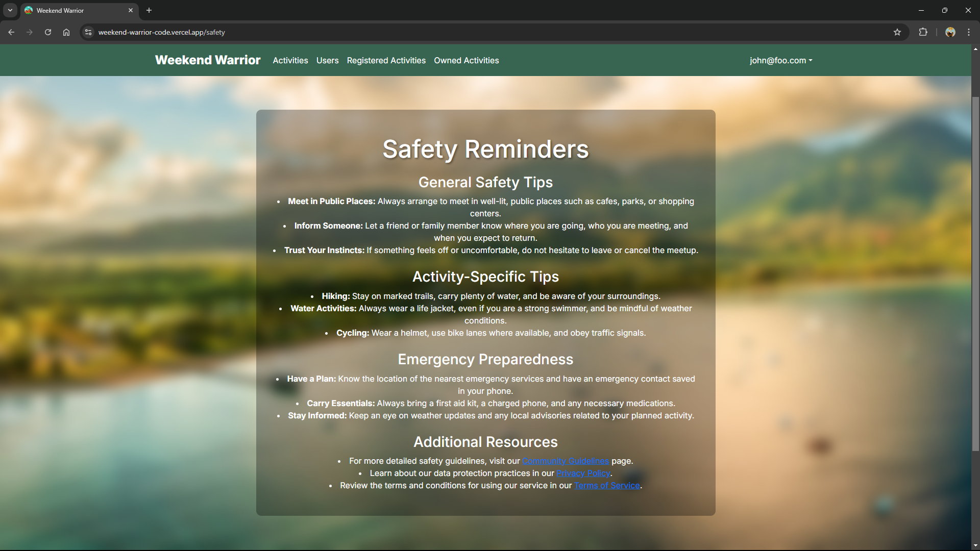The height and width of the screenshot is (551, 980).
Task: Open the browser home page
Action: [x=66, y=32]
